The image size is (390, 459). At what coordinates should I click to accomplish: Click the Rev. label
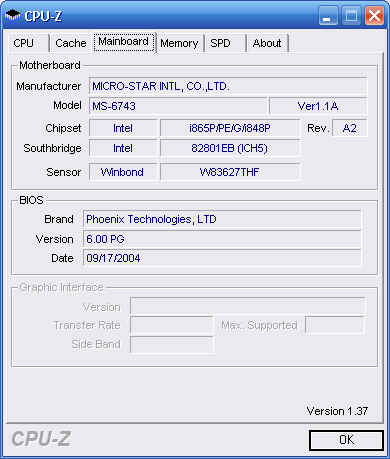click(x=318, y=128)
